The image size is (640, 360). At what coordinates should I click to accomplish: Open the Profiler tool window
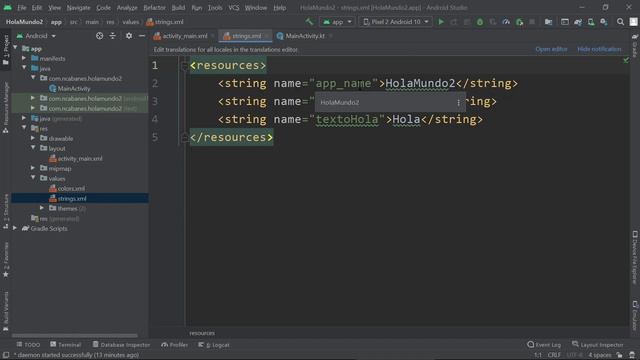coord(174,345)
